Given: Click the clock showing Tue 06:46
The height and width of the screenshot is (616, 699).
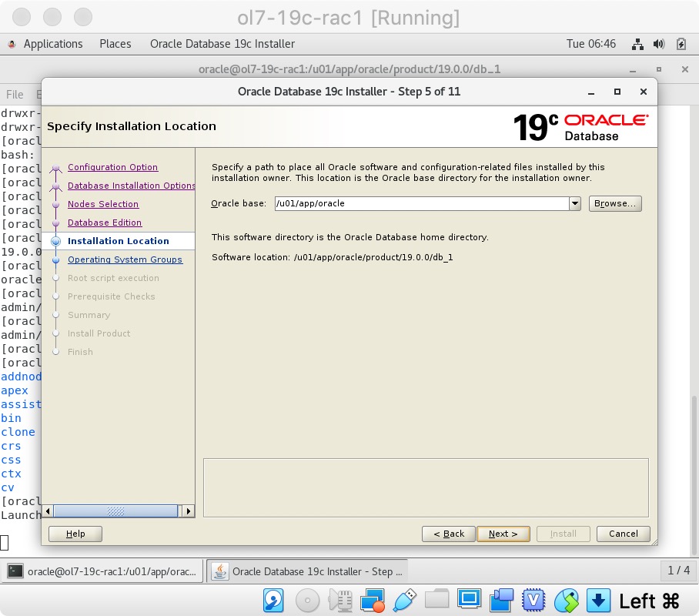Looking at the screenshot, I should (590, 44).
